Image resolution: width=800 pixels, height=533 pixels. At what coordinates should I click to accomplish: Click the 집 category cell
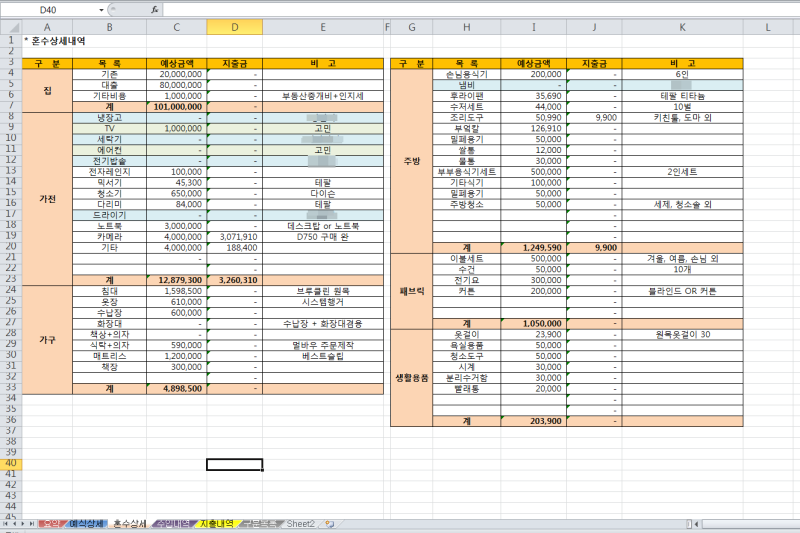pyautogui.click(x=47, y=90)
